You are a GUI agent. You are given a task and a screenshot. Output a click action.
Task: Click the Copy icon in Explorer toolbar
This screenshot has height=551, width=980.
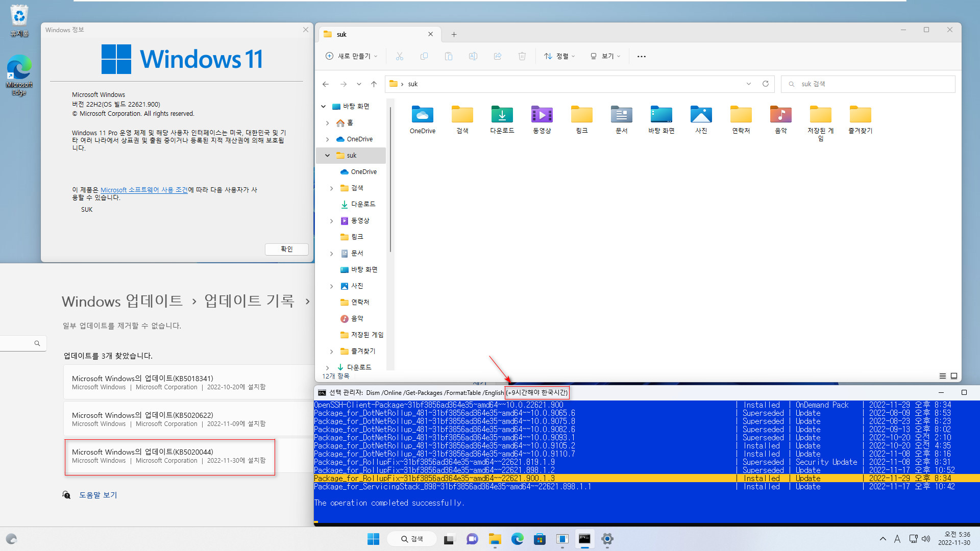pyautogui.click(x=424, y=56)
